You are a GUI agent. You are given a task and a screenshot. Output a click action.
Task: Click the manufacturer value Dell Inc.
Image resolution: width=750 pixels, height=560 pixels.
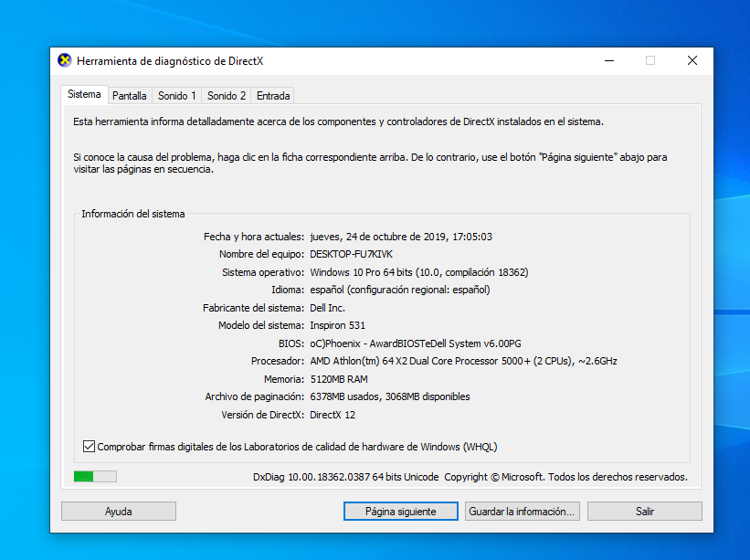328,308
